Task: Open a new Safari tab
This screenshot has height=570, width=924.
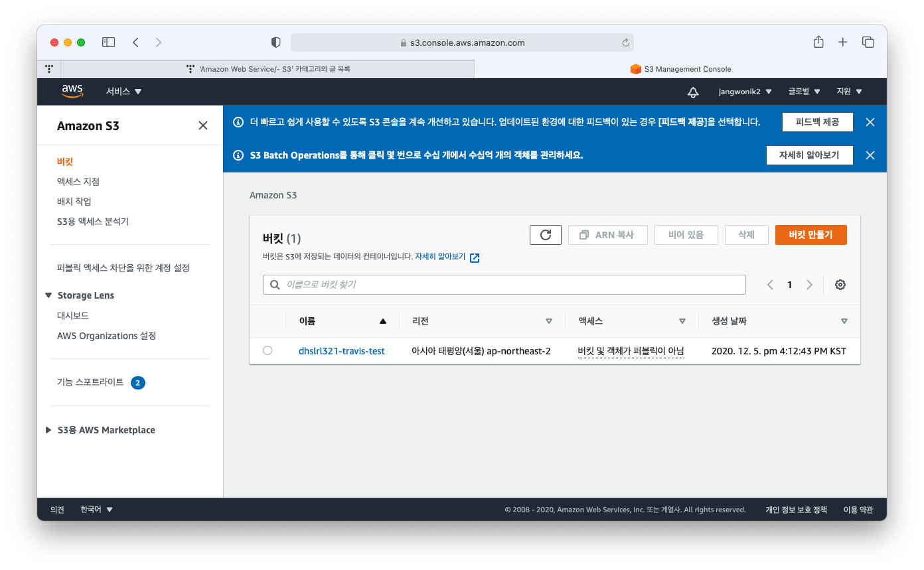Action: 842,42
